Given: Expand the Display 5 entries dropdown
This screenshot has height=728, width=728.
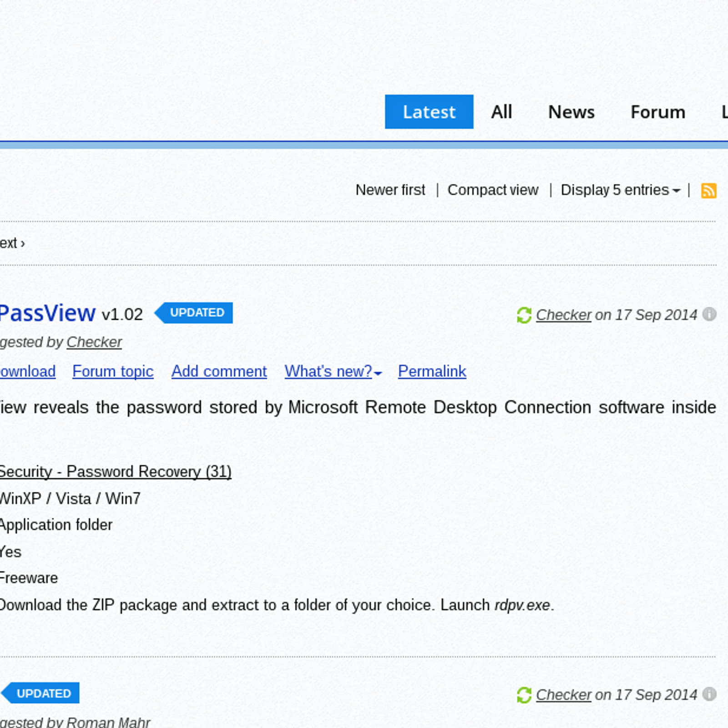Looking at the screenshot, I should pos(621,190).
